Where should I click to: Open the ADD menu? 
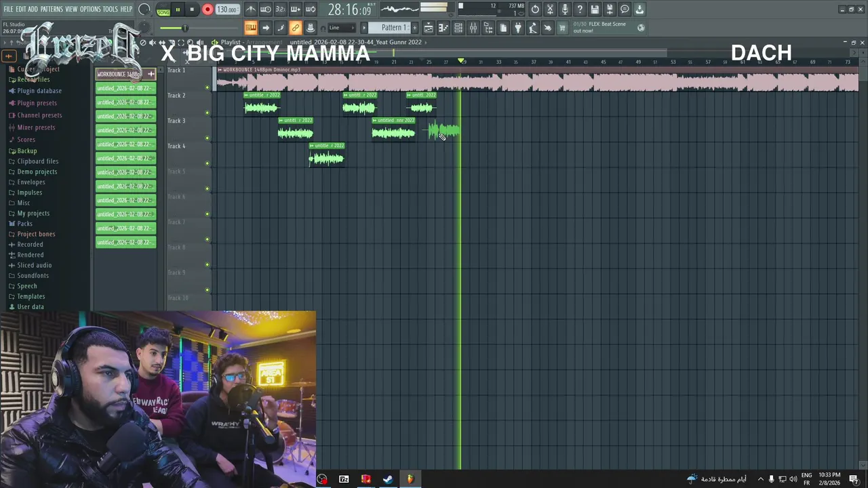pos(33,9)
